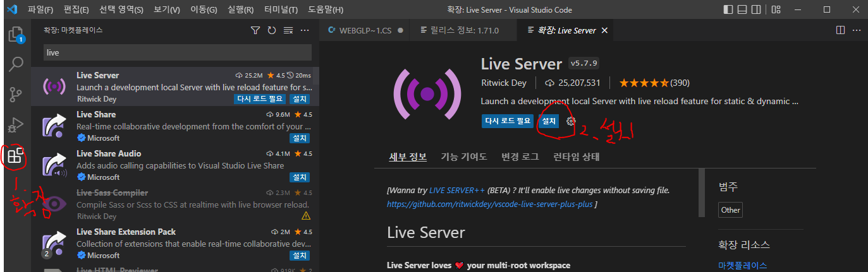This screenshot has height=272, width=868.
Task: Select the 세부 정보 tab
Action: [407, 157]
